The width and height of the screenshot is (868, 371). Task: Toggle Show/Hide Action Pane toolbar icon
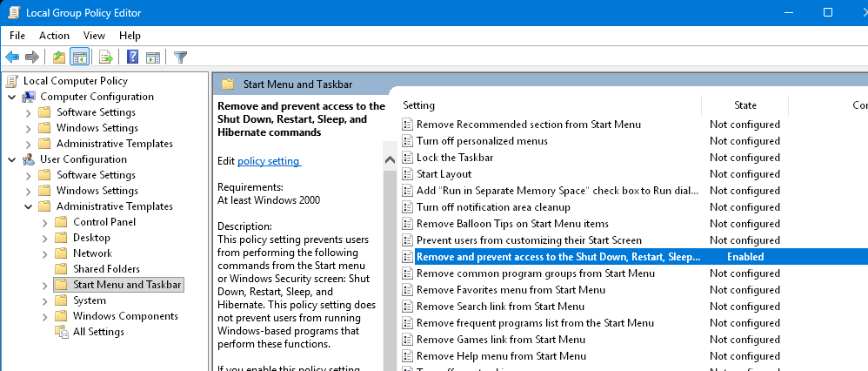pos(153,57)
